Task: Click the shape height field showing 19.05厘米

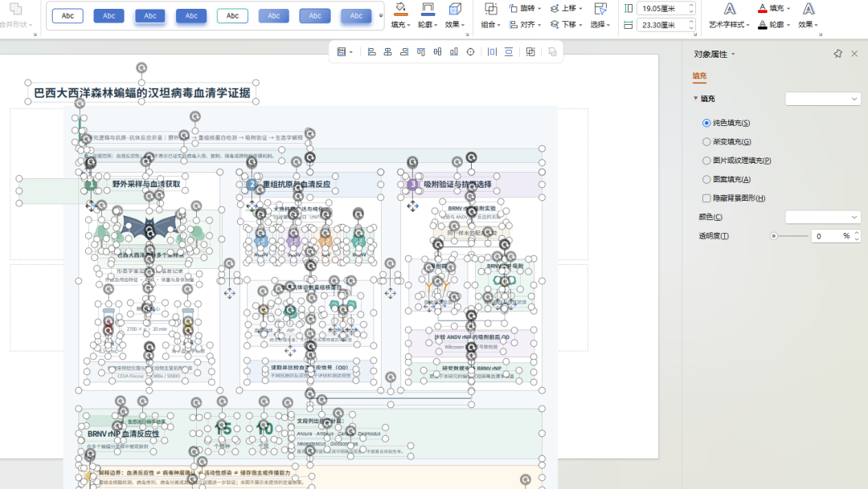Action: tap(665, 8)
